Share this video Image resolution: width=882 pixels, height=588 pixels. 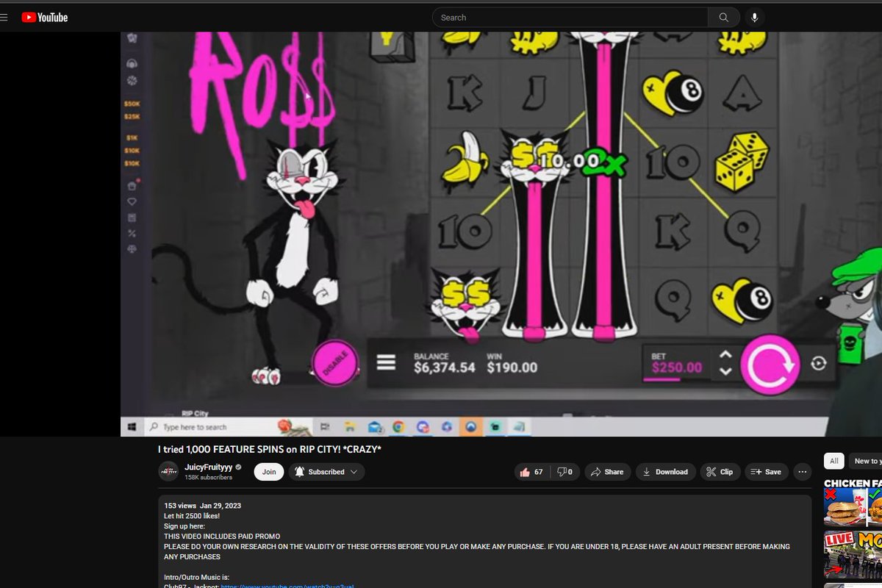607,472
